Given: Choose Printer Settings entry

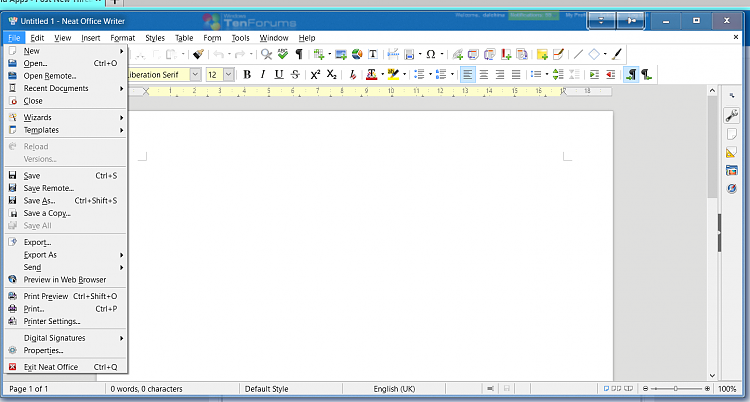Looking at the screenshot, I should pos(65,321).
